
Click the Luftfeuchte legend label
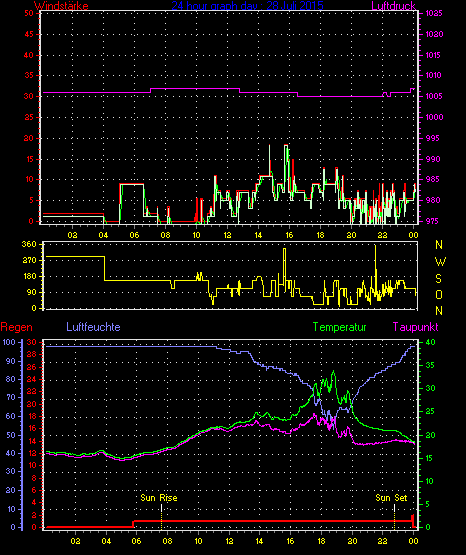click(x=93, y=327)
